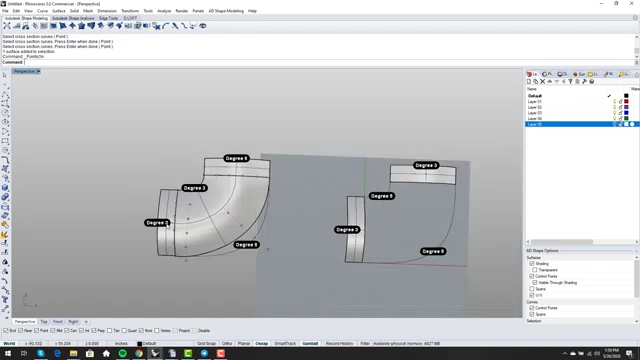This screenshot has width=640, height=360.
Task: Click the curved arc tool icon in toolbar
Action: pos(166,26)
